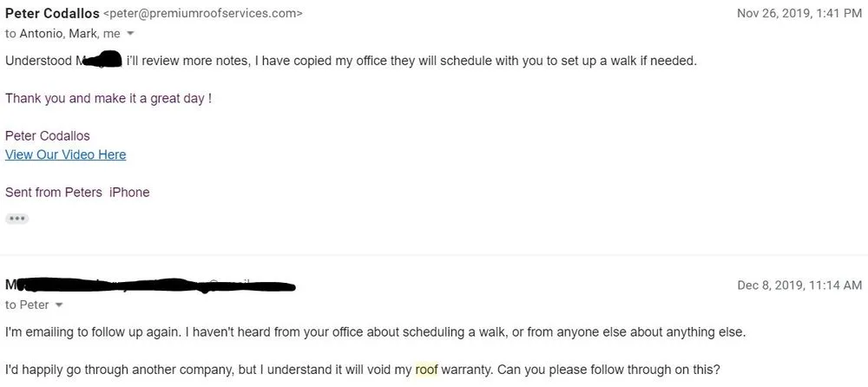Click sender name Peter Codallos in header
The width and height of the screenshot is (868, 387).
52,13
